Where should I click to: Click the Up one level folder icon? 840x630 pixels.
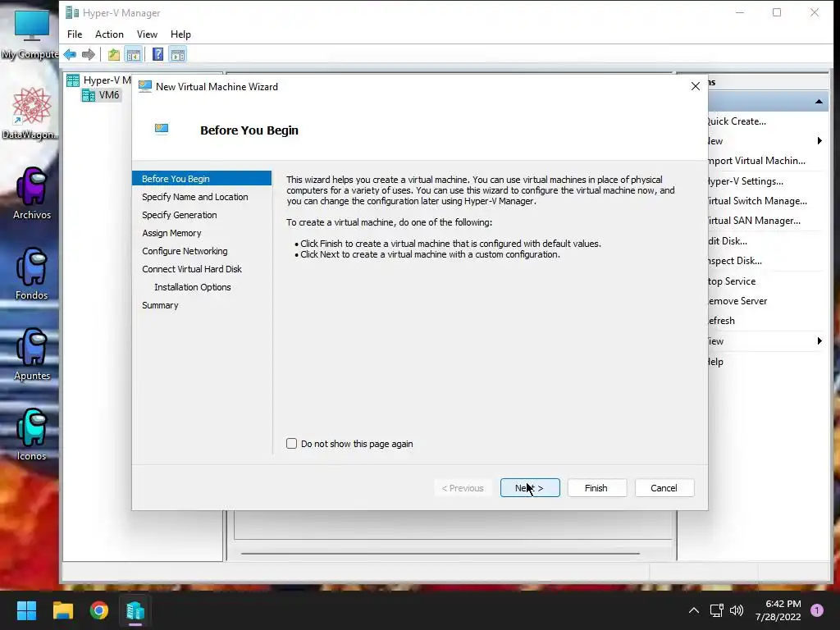(x=113, y=54)
